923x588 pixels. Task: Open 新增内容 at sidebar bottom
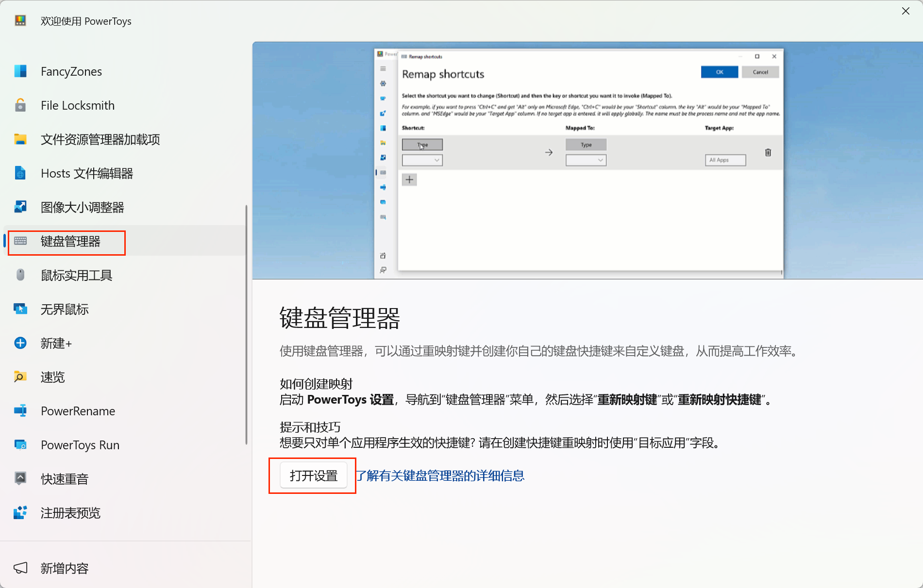tap(125, 568)
